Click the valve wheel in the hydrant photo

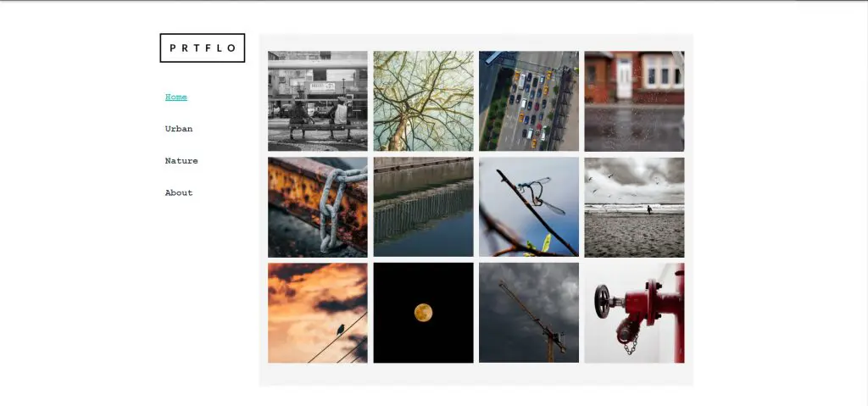[602, 301]
